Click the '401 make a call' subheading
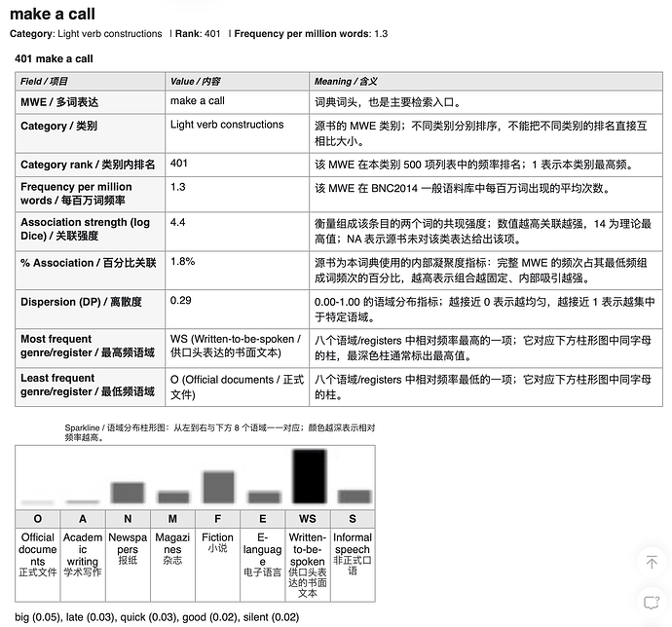Image resolution: width=672 pixels, height=627 pixels. click(x=54, y=58)
